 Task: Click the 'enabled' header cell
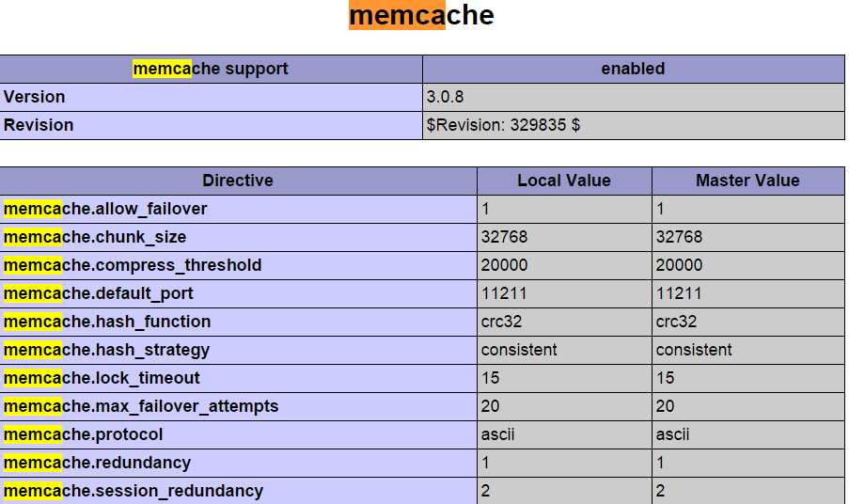(x=633, y=69)
